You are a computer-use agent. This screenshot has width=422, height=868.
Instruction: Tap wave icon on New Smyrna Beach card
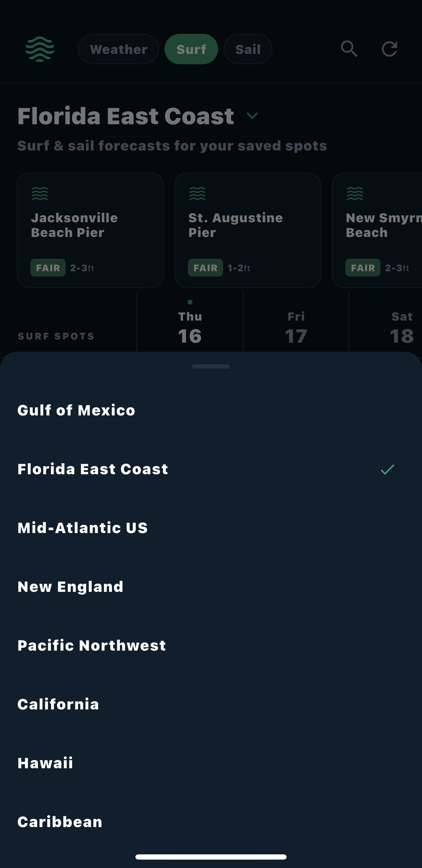355,194
